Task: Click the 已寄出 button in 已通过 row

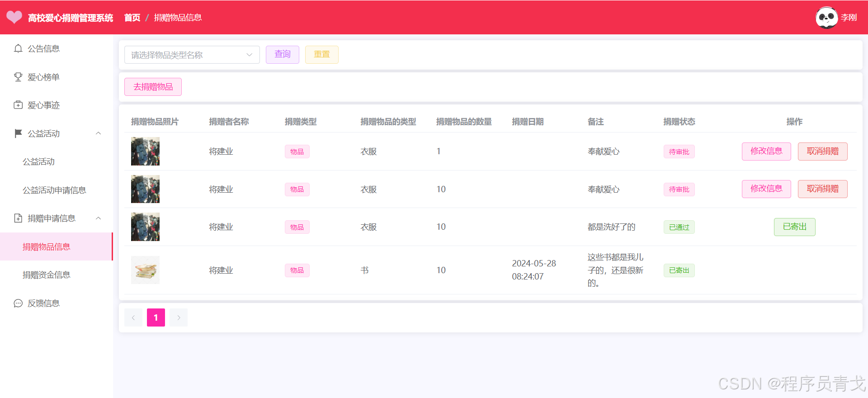Action: (795, 227)
